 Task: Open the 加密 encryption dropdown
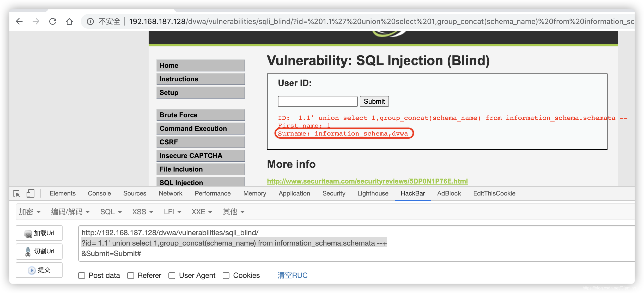[x=29, y=212]
